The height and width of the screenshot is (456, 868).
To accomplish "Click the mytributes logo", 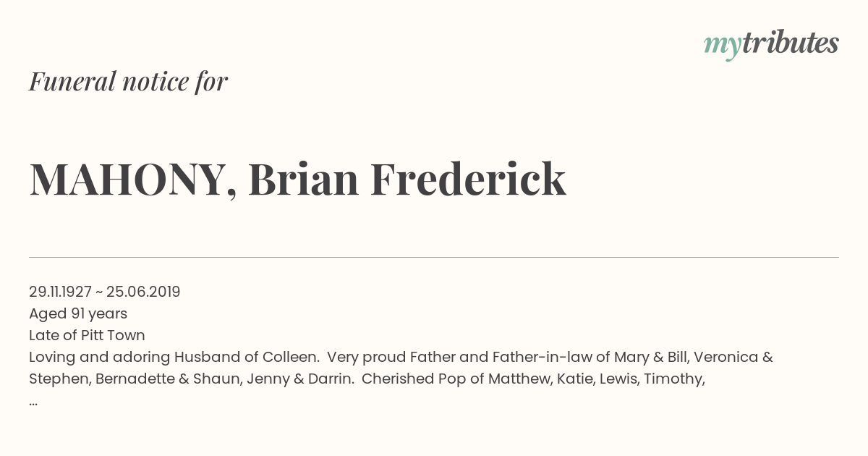I will click(x=771, y=43).
